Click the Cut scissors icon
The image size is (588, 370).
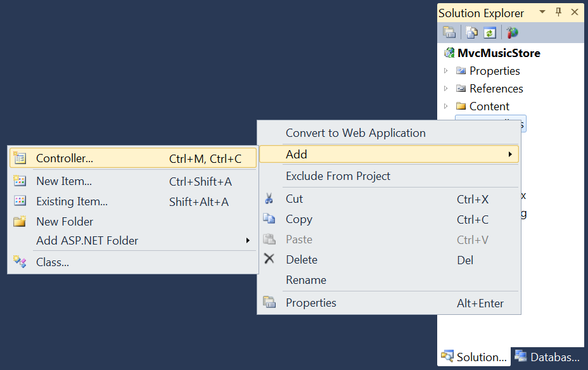click(x=269, y=199)
